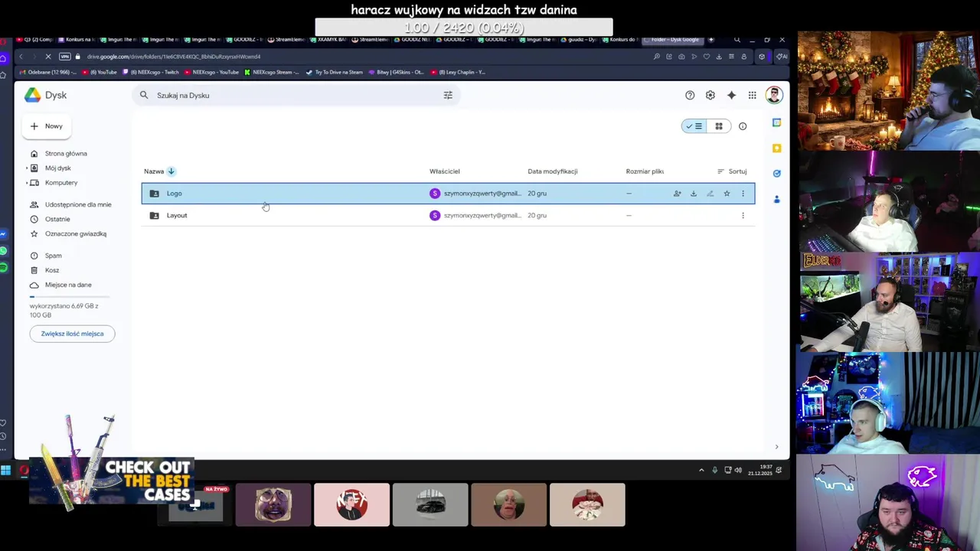
Task: Click the Rozmiar pliku column header
Action: click(645, 171)
